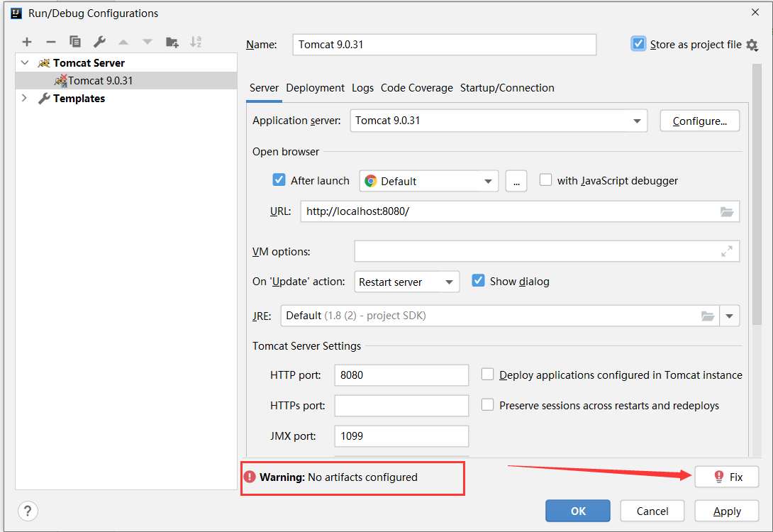The image size is (773, 532).
Task: Click the wrench icon beside Templates
Action: pyautogui.click(x=44, y=99)
